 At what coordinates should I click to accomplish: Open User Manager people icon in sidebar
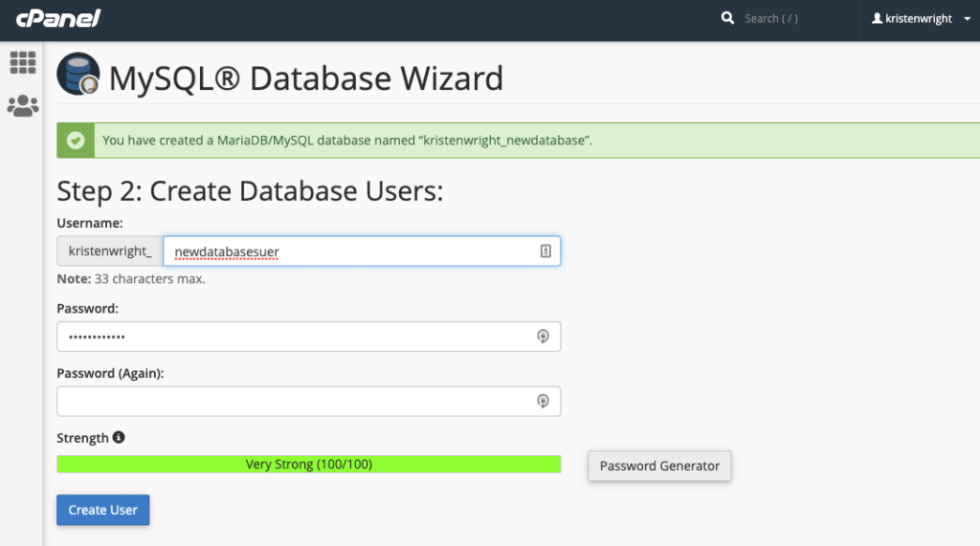click(23, 105)
